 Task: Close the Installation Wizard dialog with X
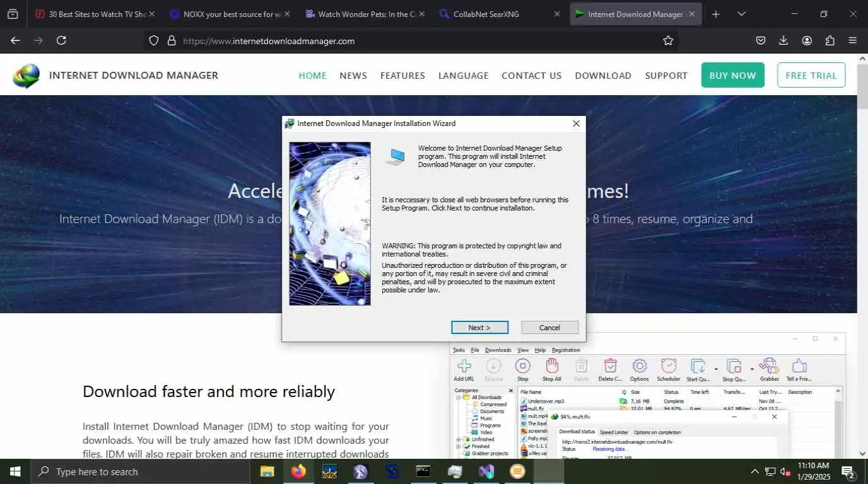[x=576, y=124]
